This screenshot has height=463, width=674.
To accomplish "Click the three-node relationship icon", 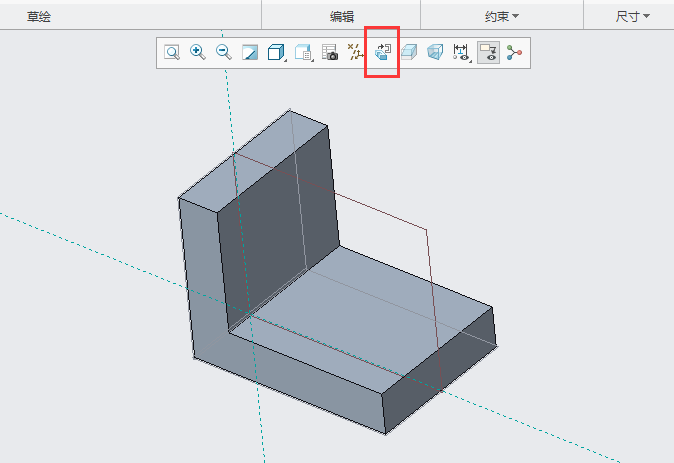I will [x=514, y=52].
